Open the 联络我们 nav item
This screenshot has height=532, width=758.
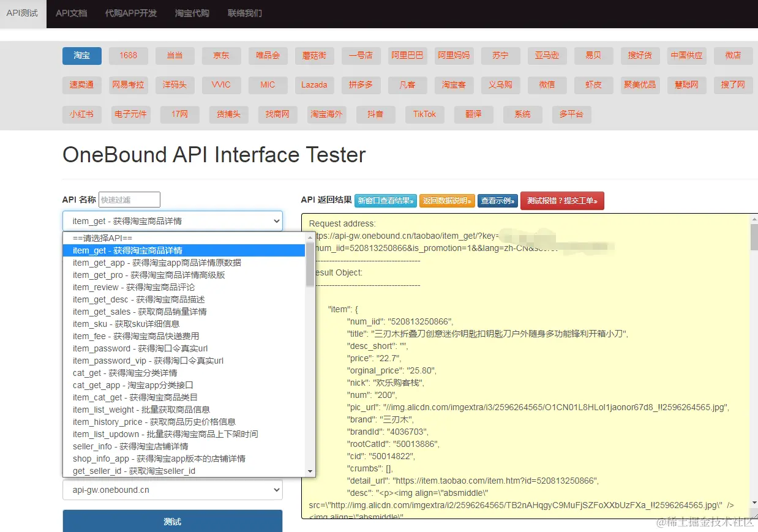(x=244, y=13)
